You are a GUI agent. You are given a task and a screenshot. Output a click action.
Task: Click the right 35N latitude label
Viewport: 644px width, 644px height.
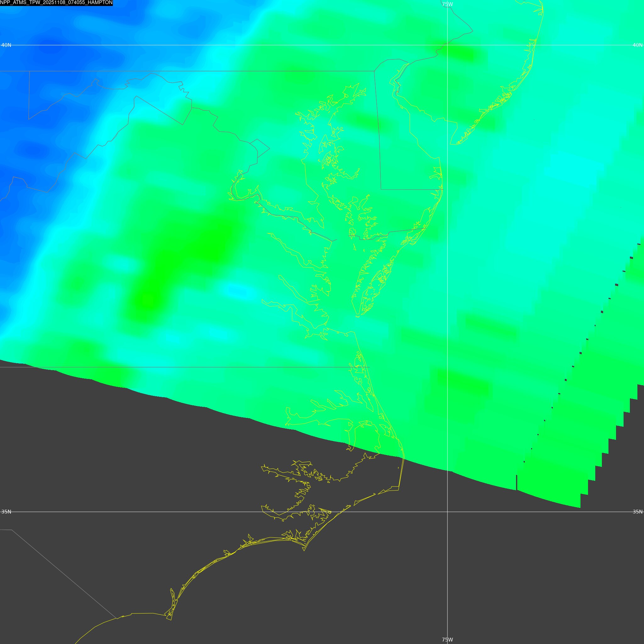[637, 512]
